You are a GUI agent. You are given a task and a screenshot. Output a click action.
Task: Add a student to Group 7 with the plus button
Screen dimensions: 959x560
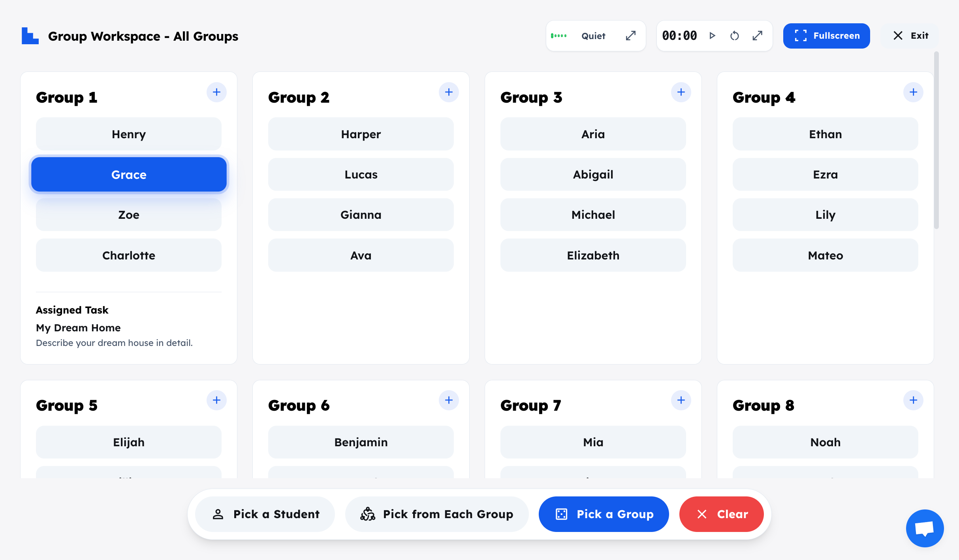click(x=681, y=400)
